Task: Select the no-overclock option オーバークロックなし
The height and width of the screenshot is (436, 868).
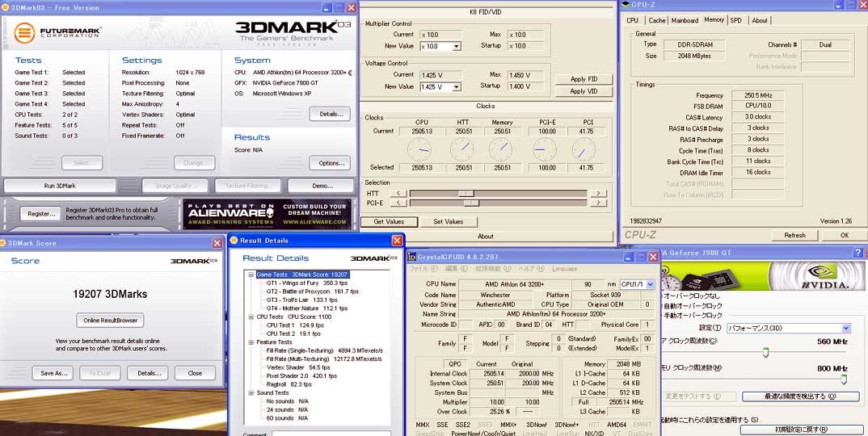Action: 692,296
